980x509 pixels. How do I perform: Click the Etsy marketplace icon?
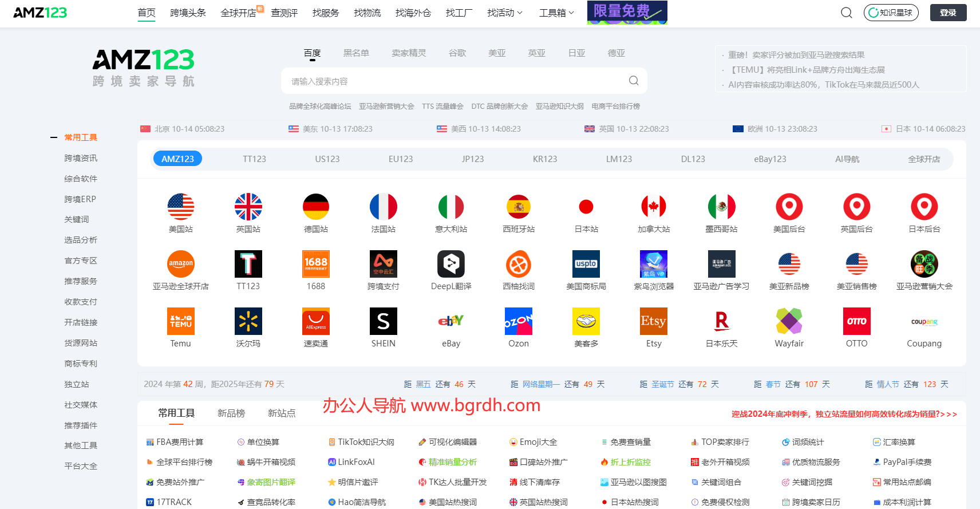654,322
